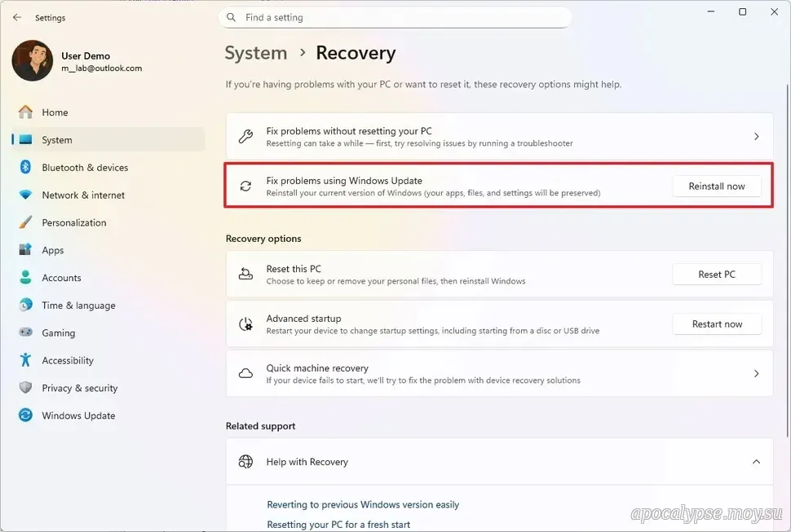The width and height of the screenshot is (791, 532).
Task: Expand the Quick machine recovery chevron
Action: tap(756, 374)
